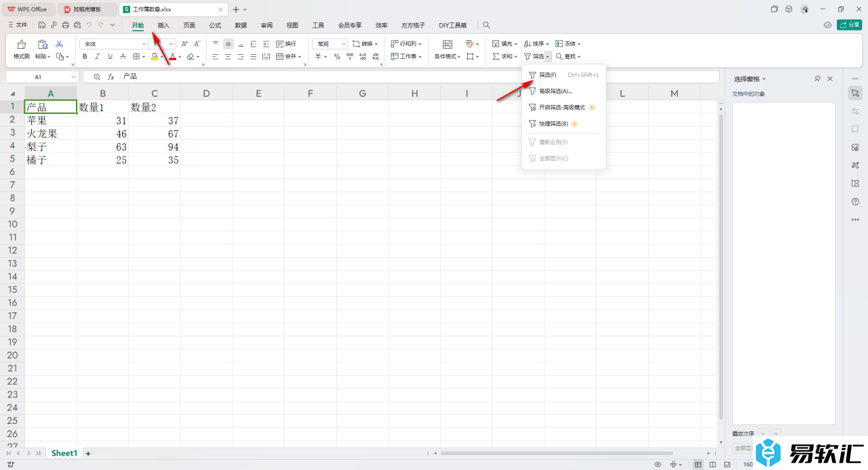Toggle underline formatting
Screen dimensions: 868x470
(110, 56)
